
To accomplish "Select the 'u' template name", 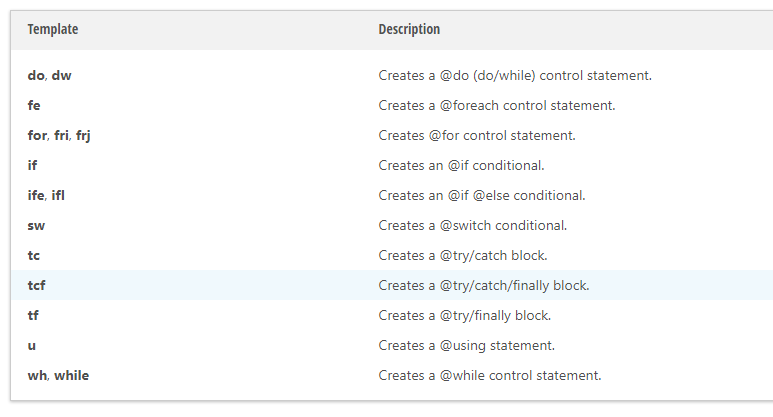I will point(32,346).
